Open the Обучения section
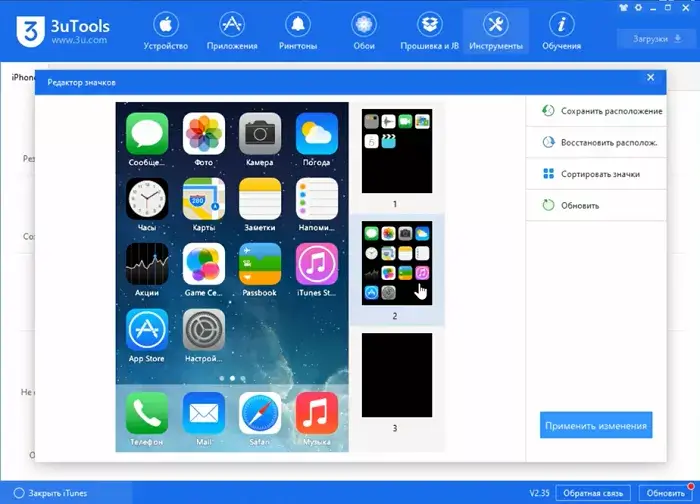This screenshot has height=504, width=700. click(561, 31)
